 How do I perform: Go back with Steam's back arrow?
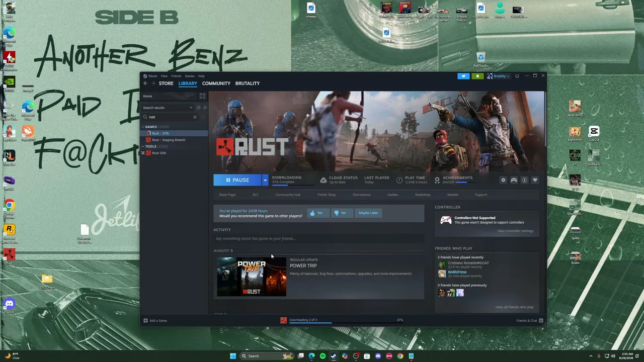coord(145,83)
